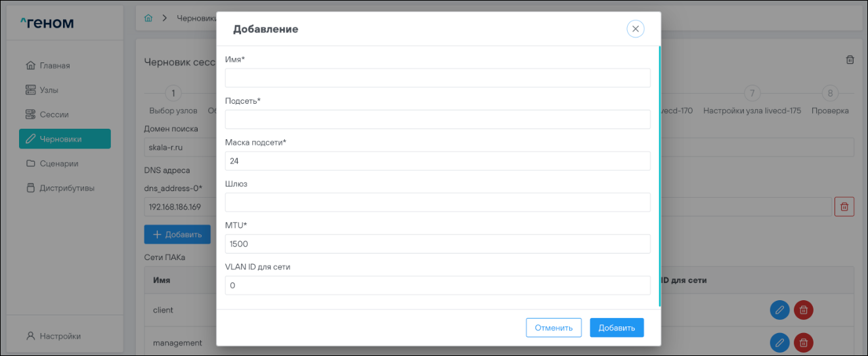Image resolution: width=868 pixels, height=356 pixels.
Task: Select wizard step 8 Проверка
Action: [x=830, y=93]
